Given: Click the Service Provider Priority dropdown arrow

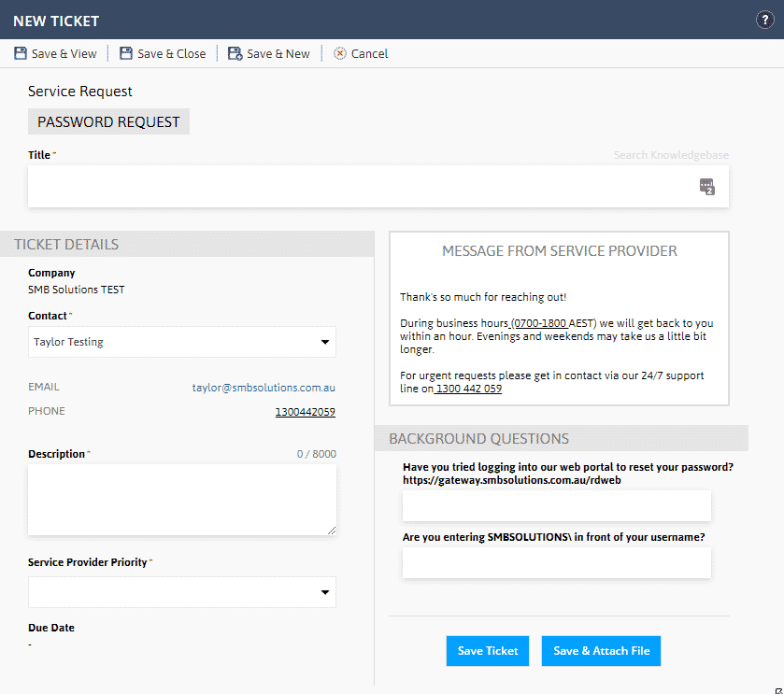Looking at the screenshot, I should [325, 592].
